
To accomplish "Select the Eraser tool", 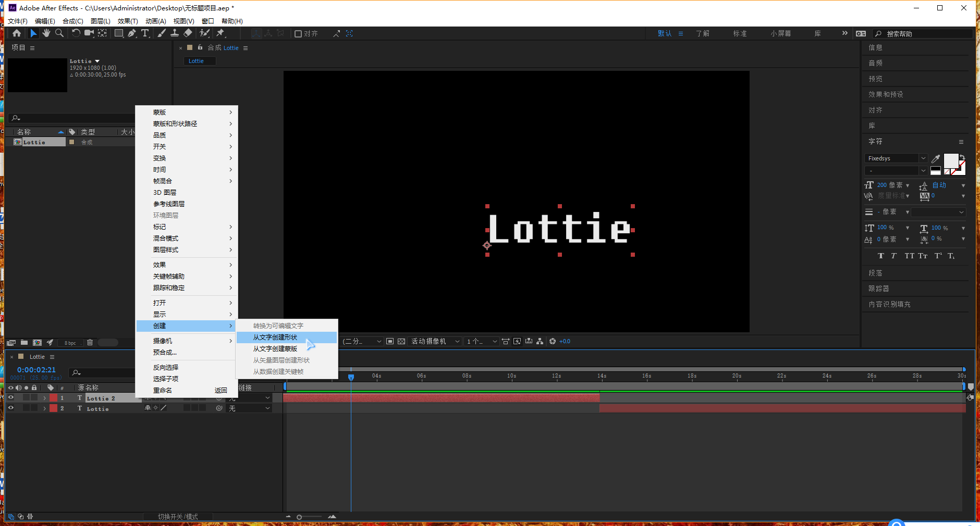I will pyautogui.click(x=188, y=33).
